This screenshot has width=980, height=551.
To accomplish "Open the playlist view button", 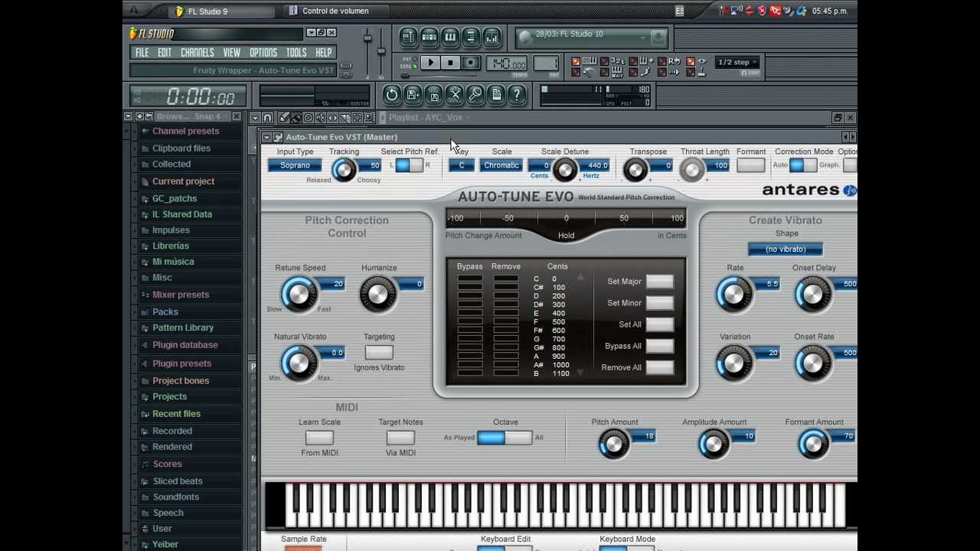I will click(408, 37).
